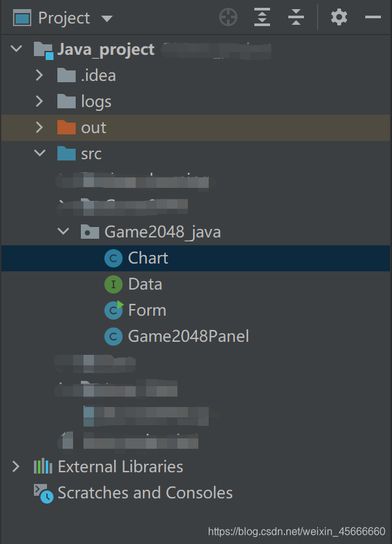Viewport: 392px width, 544px height.
Task: Click the Select Opened File crosshair icon
Action: pyautogui.click(x=228, y=18)
